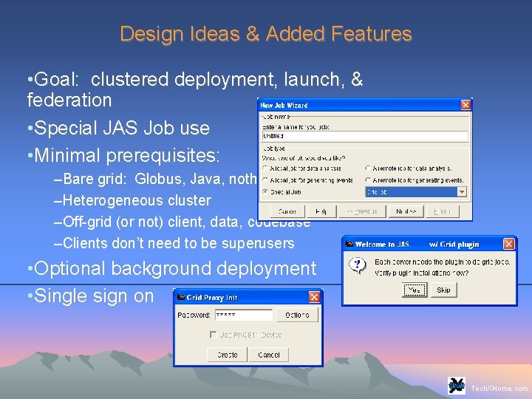Screen dimensions: 532x399
Task: Open Options in Grid Proxy Init
Action: [297, 316]
